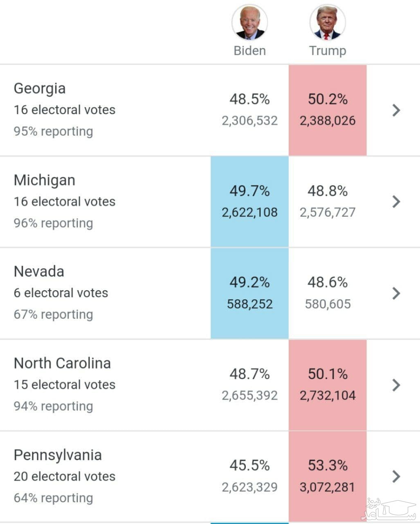The height and width of the screenshot is (524, 420).
Task: Click the Biden column header label
Action: (249, 51)
